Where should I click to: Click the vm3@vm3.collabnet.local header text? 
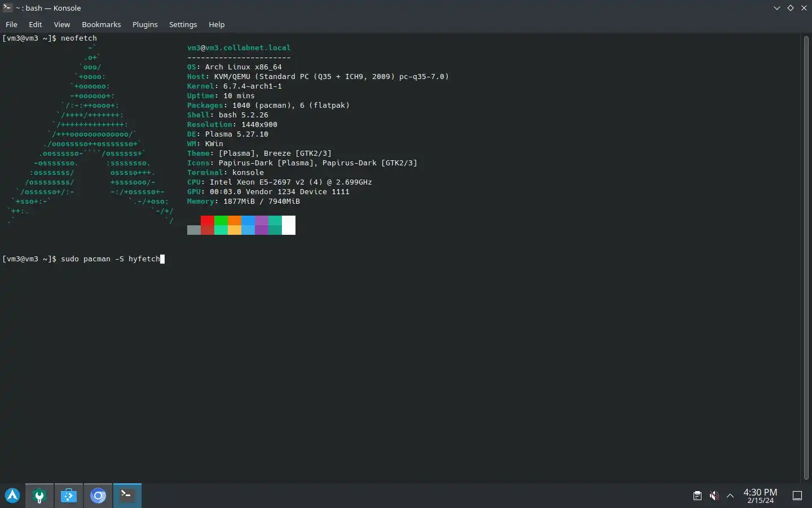pos(239,47)
